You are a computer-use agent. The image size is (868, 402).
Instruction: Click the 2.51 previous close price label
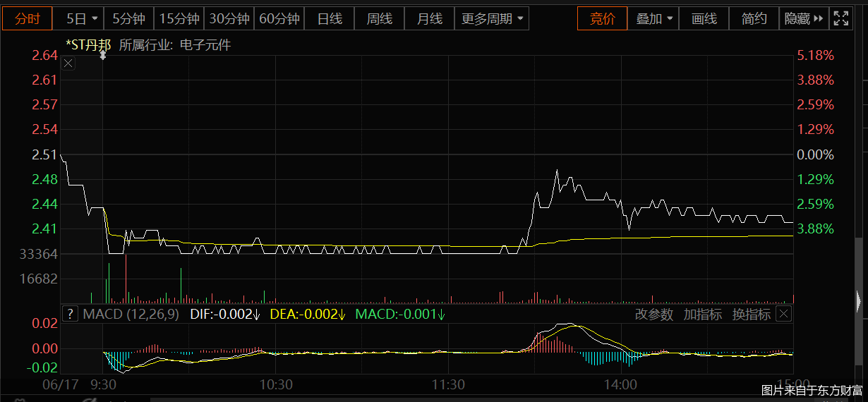click(44, 154)
